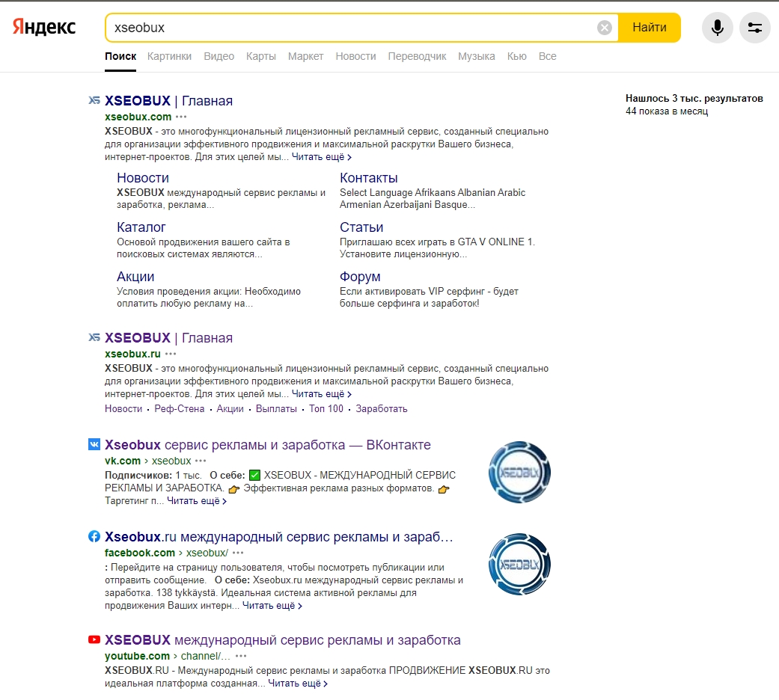Viewport: 779px width, 700px height.
Task: Open the Кью tab
Action: pos(516,56)
